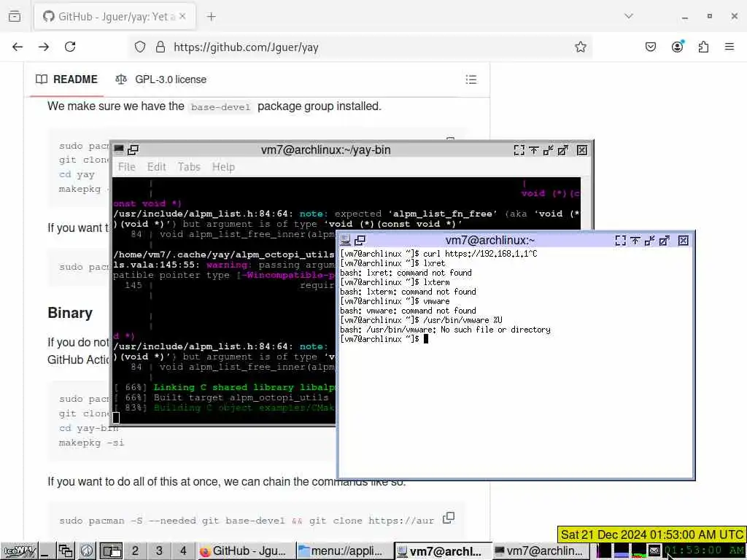Switch to workspace 2
The width and height of the screenshot is (747, 560).
pos(135,551)
